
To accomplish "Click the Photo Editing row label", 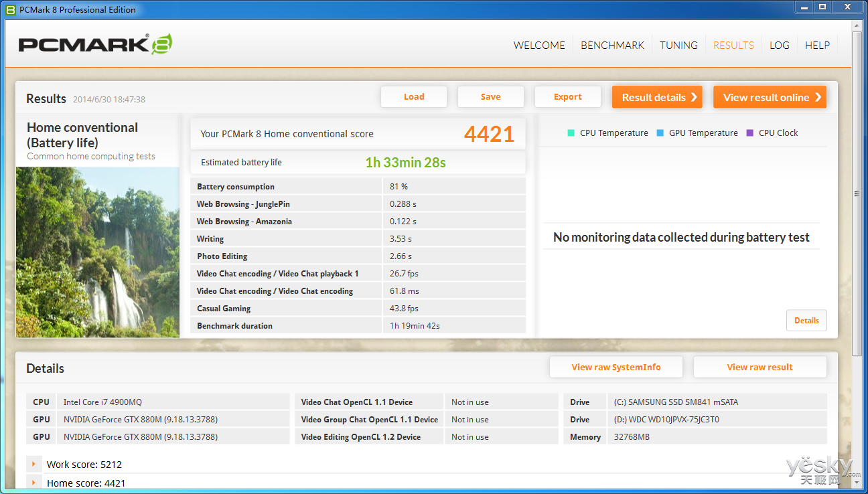I will click(x=222, y=256).
